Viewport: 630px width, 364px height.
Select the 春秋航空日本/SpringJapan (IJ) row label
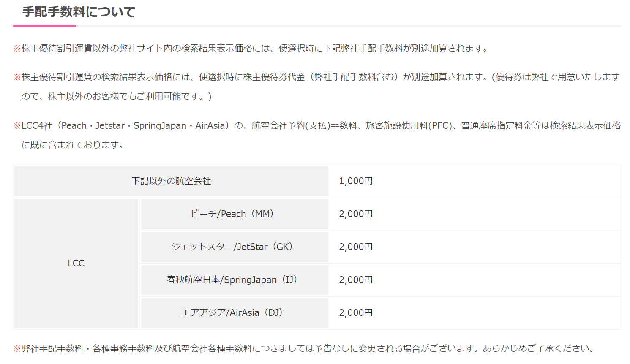click(232, 280)
